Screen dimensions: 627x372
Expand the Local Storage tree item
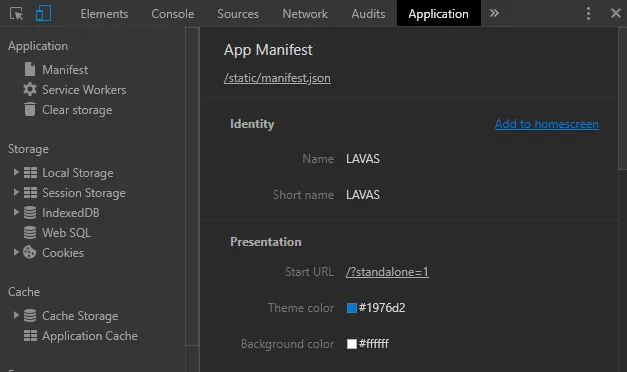tap(16, 172)
